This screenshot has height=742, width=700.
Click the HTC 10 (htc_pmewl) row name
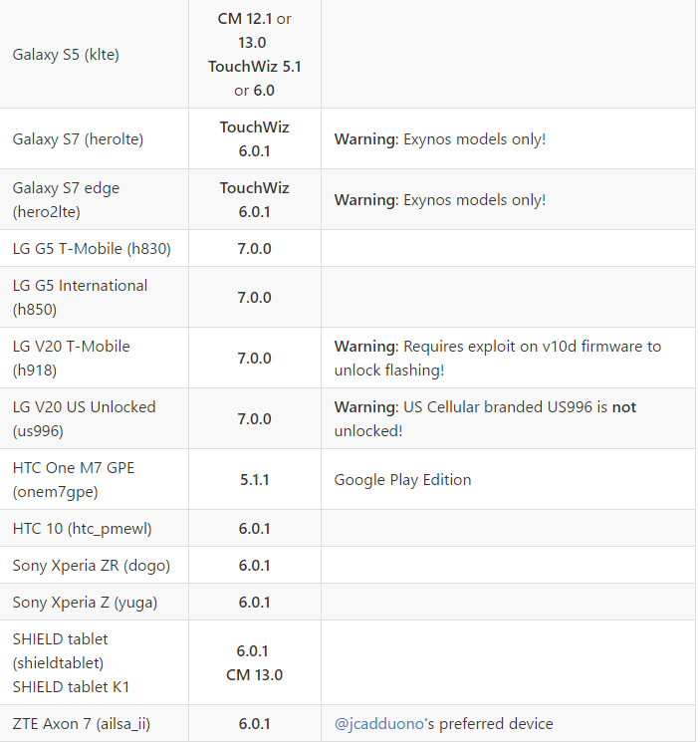point(82,529)
